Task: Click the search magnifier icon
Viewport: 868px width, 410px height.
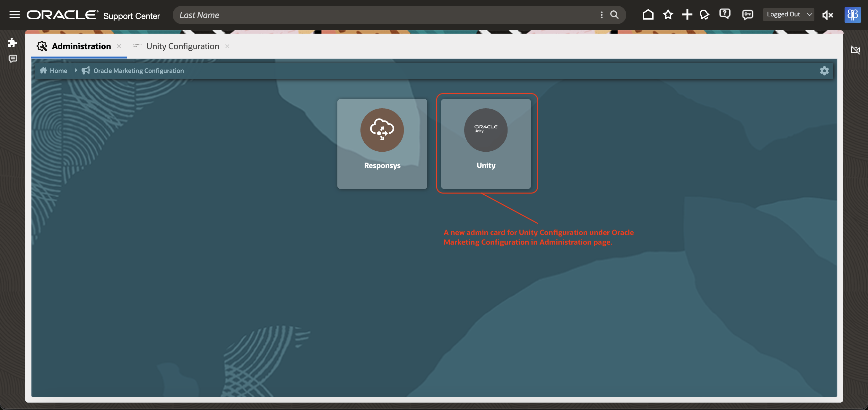Action: point(614,14)
